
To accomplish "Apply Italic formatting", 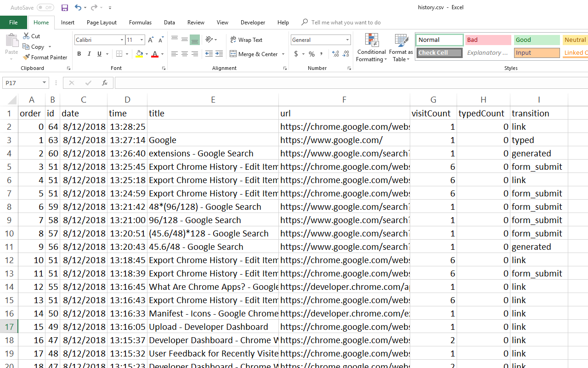I will click(x=89, y=54).
